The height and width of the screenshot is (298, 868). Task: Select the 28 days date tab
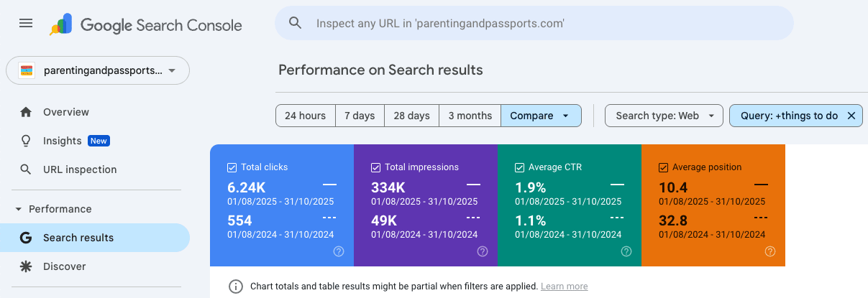pos(411,116)
